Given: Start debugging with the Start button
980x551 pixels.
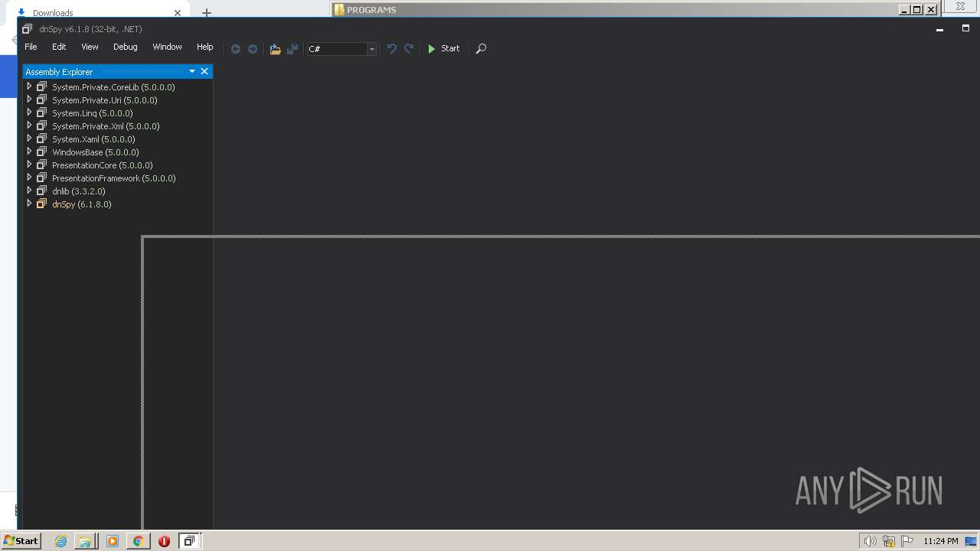Looking at the screenshot, I should (443, 48).
